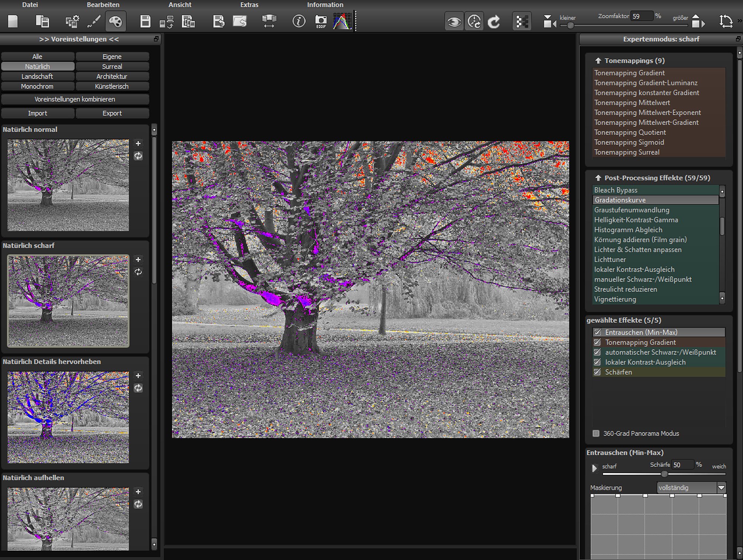Click the new blank document icon
This screenshot has width=743, height=560.
click(13, 22)
